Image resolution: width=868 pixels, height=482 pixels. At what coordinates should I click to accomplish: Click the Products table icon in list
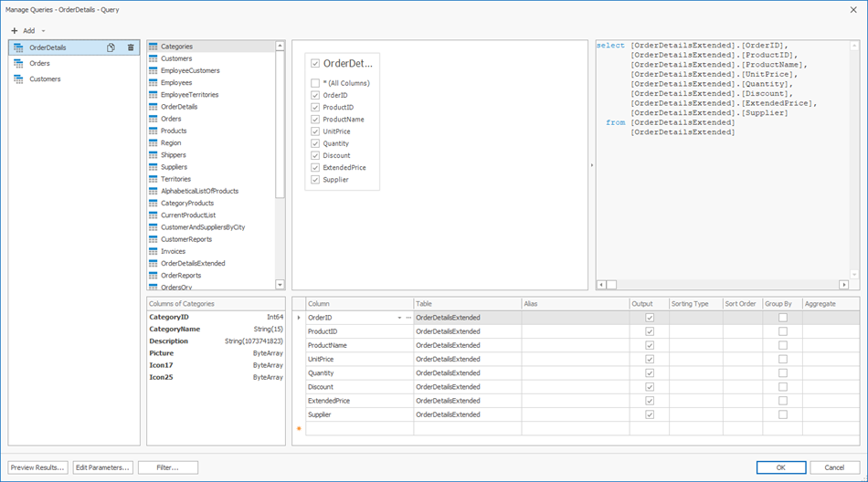click(153, 131)
